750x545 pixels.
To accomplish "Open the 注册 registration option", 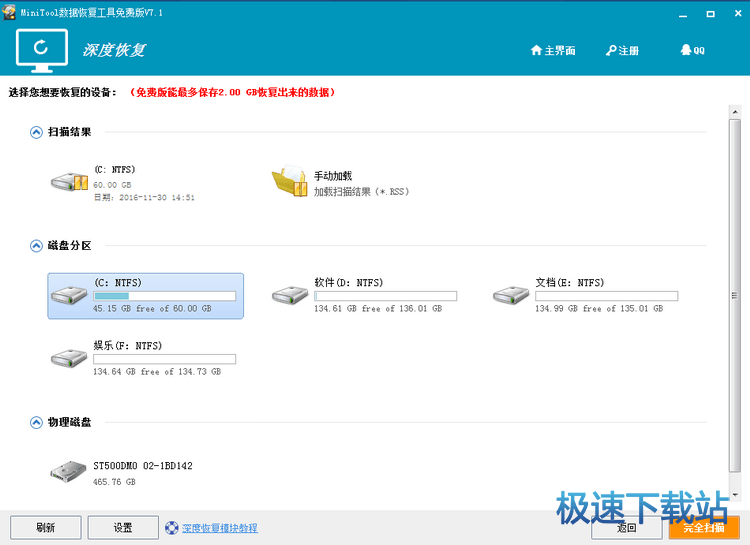I will pyautogui.click(x=622, y=50).
